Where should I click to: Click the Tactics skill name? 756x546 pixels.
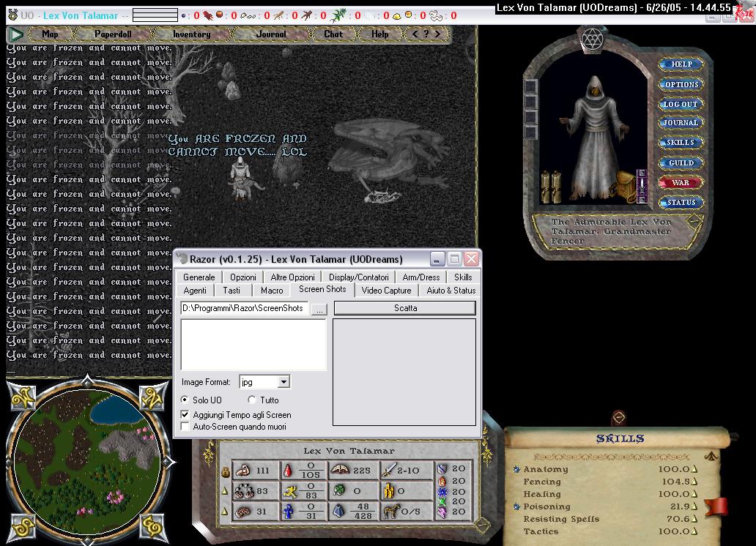click(541, 531)
